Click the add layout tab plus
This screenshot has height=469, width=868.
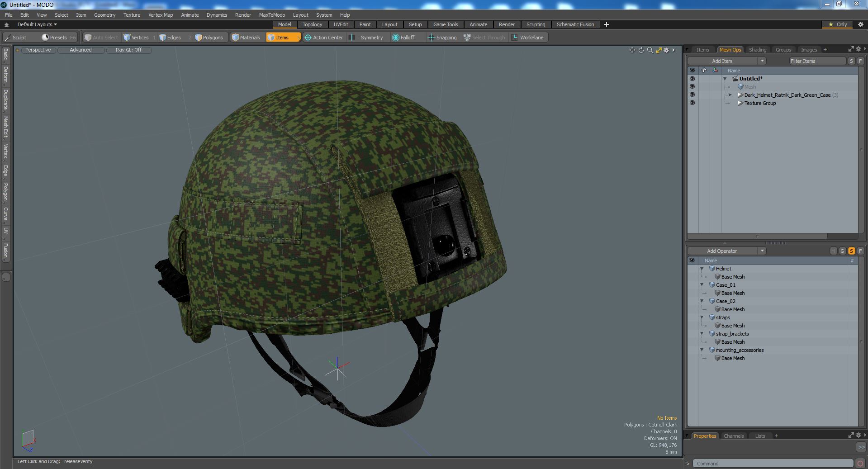(x=607, y=24)
